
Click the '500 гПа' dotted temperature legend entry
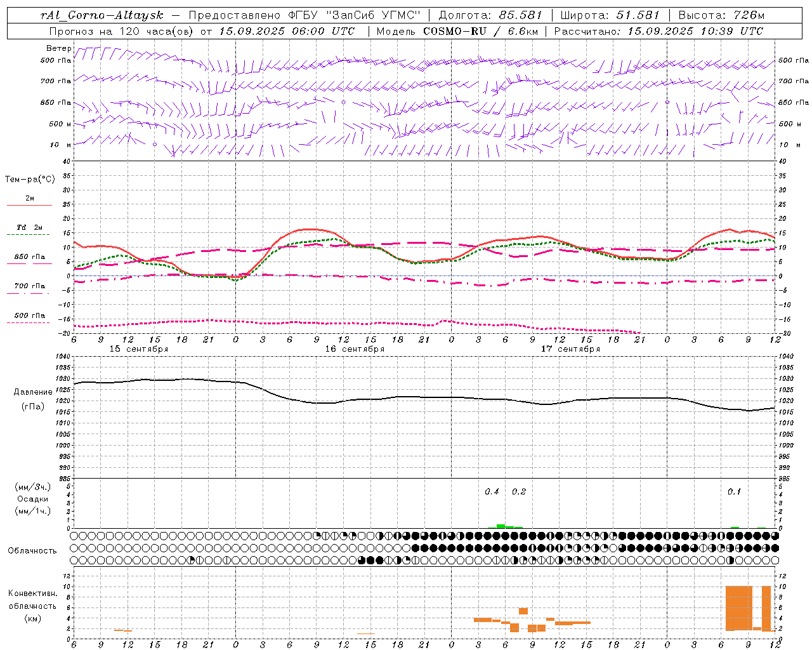(x=29, y=315)
